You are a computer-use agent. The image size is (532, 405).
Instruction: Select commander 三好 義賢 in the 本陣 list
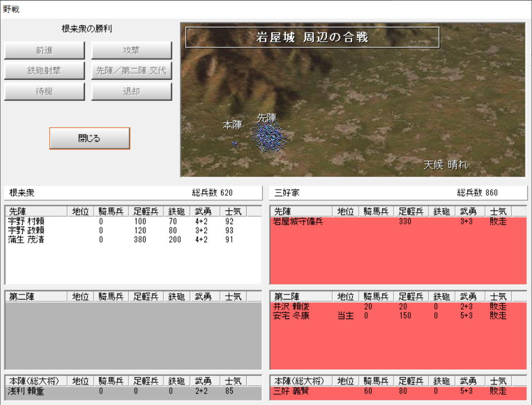coord(291,392)
